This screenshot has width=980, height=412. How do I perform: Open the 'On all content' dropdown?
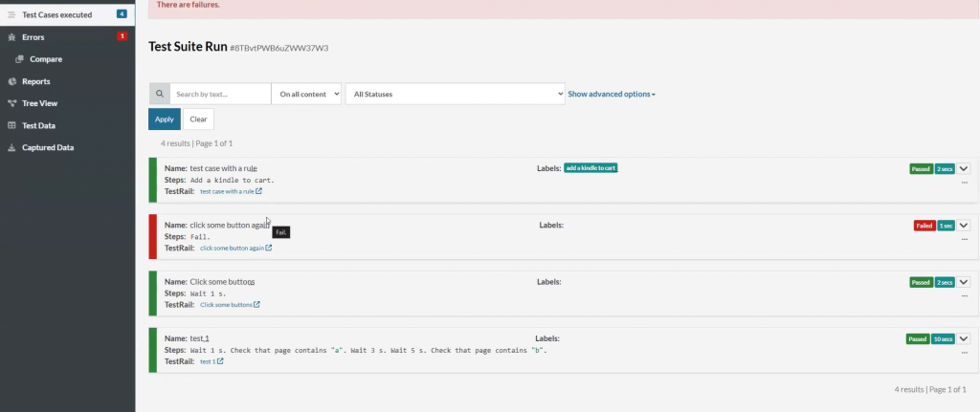click(x=305, y=94)
